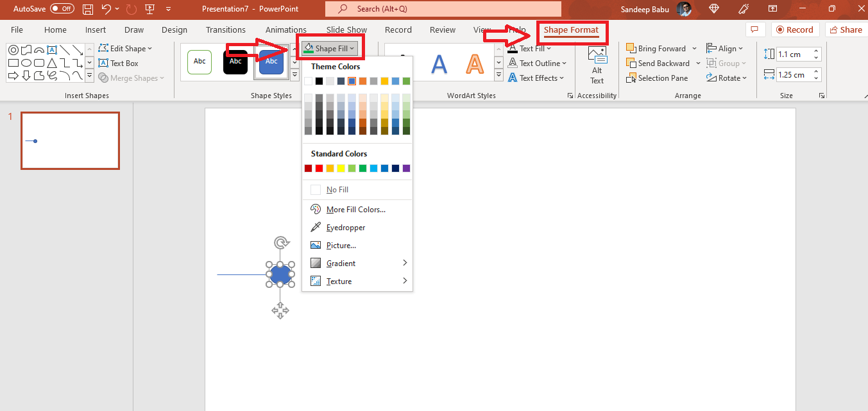The height and width of the screenshot is (411, 868).
Task: Select No Fill option
Action: 357,190
